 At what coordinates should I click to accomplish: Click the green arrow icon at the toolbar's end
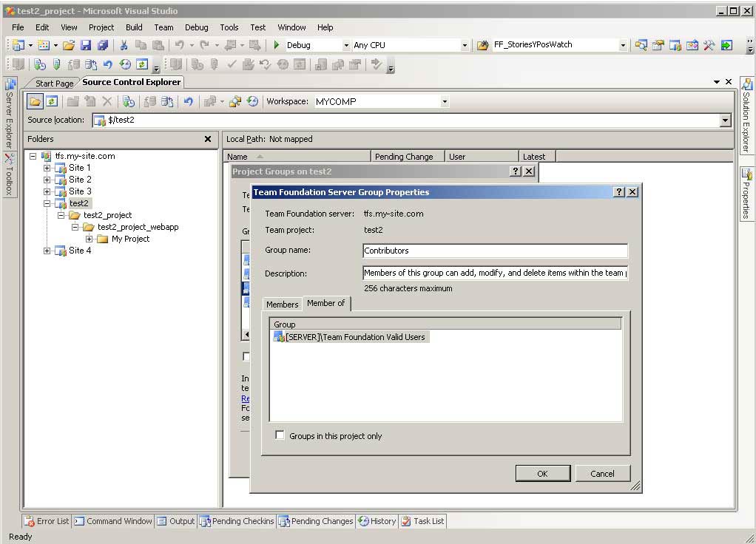coord(726,45)
